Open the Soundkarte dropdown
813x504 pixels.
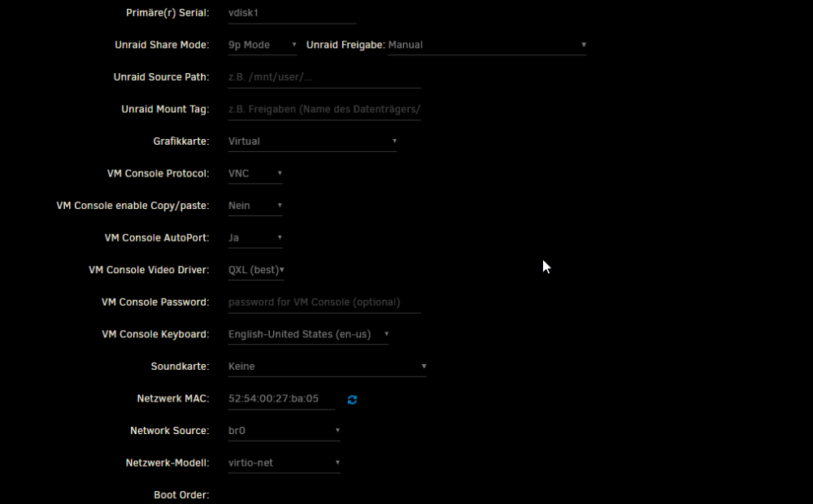point(327,367)
